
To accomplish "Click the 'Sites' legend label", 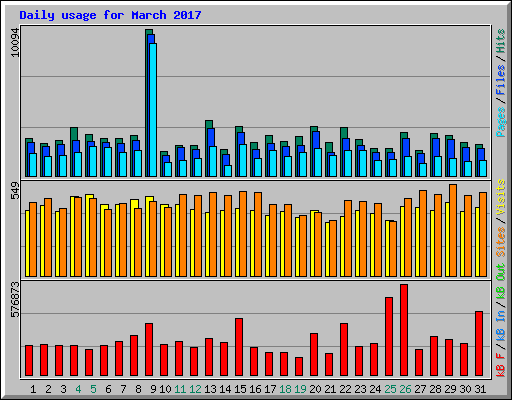I will pyautogui.click(x=501, y=242).
